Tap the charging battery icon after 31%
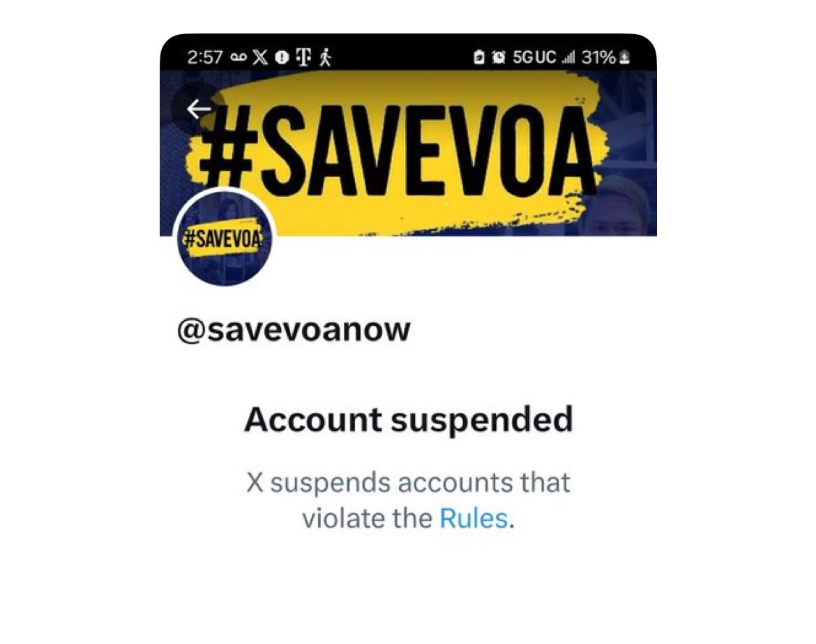This screenshot has width=816, height=644. pyautogui.click(x=625, y=57)
